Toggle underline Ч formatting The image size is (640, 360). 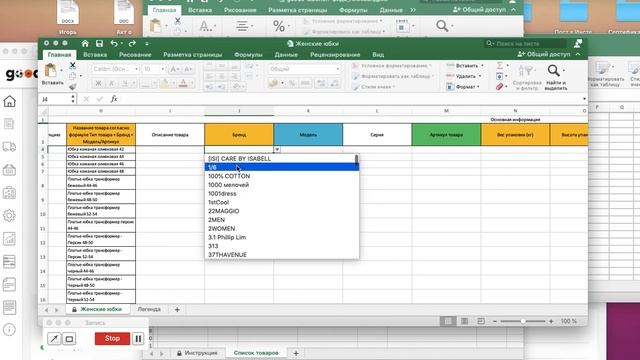click(125, 84)
